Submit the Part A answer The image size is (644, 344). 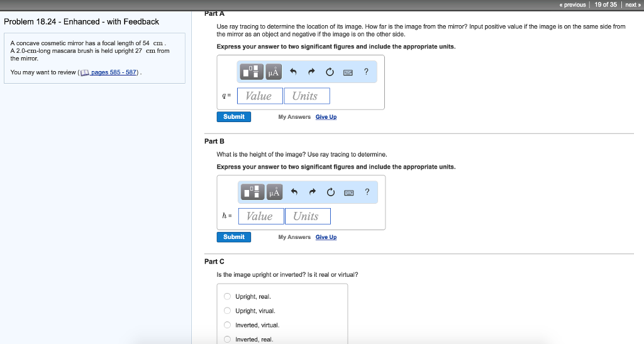point(234,117)
